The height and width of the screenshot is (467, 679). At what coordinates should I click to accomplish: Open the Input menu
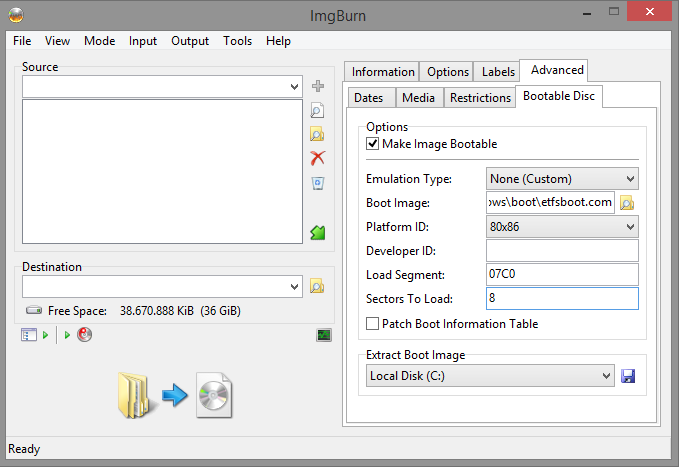pos(142,41)
